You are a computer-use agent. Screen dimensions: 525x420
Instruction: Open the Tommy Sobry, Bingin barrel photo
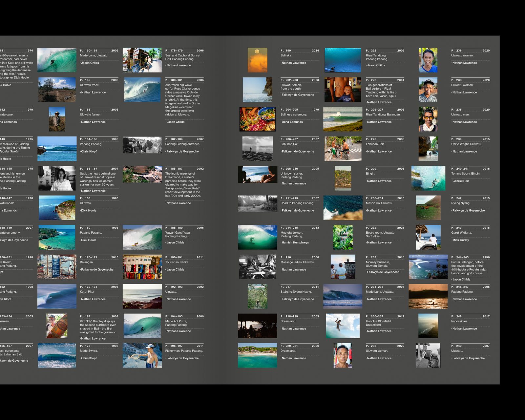pos(428,178)
